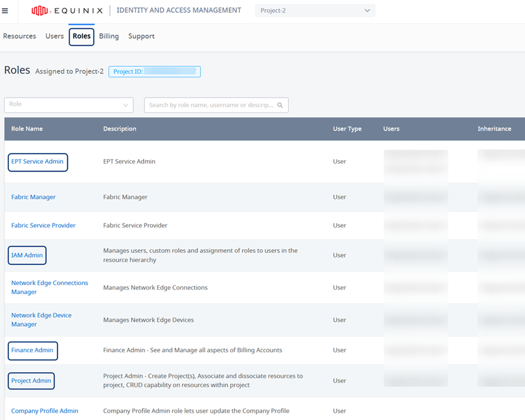525x420 pixels.
Task: Click the Company Profile Admin description
Action: [x=196, y=411]
